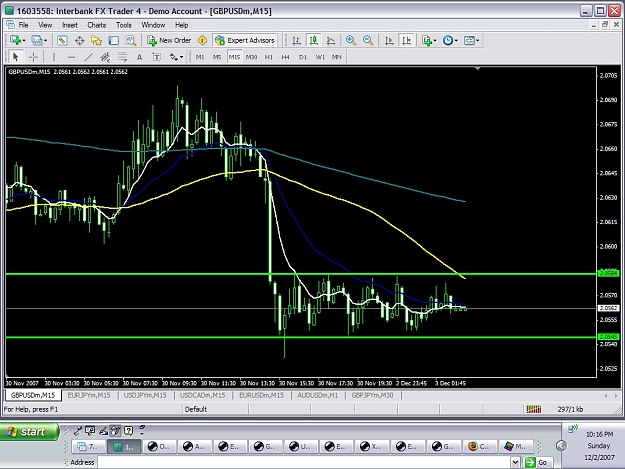Switch chart to Candlesticks mode
Viewport: 625px width, 469px height.
tap(314, 40)
